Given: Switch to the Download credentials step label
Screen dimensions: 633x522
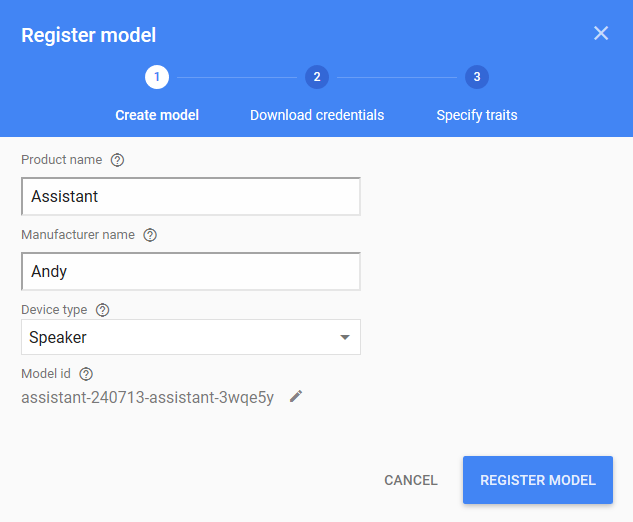Looking at the screenshot, I should [x=317, y=115].
